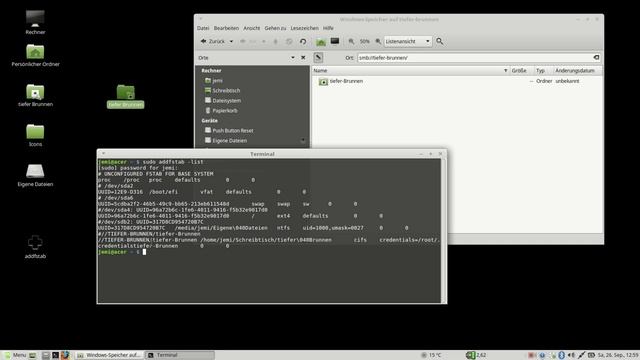Click the computer monitor icon in toolbar
Image resolution: width=640 pixels, height=360 pixels.
point(335,41)
